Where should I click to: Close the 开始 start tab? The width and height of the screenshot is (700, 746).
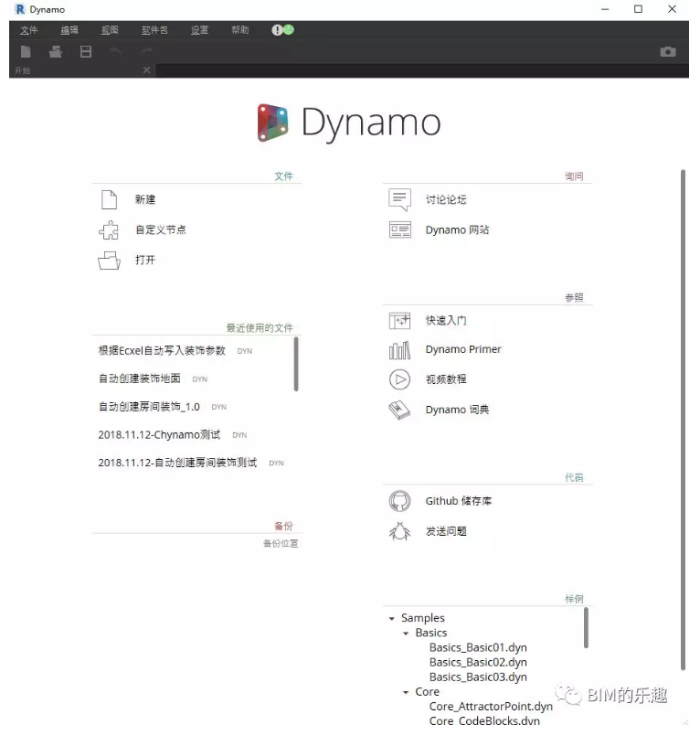tap(146, 70)
